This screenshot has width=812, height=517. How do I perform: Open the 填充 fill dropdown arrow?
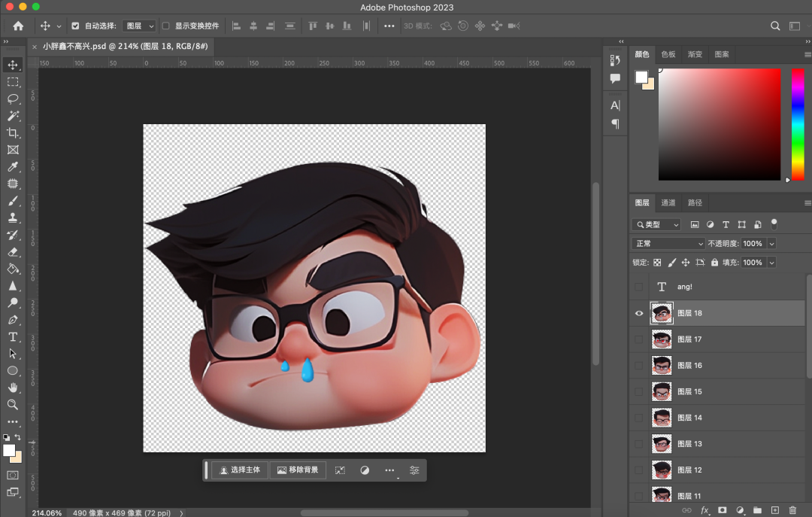click(771, 263)
